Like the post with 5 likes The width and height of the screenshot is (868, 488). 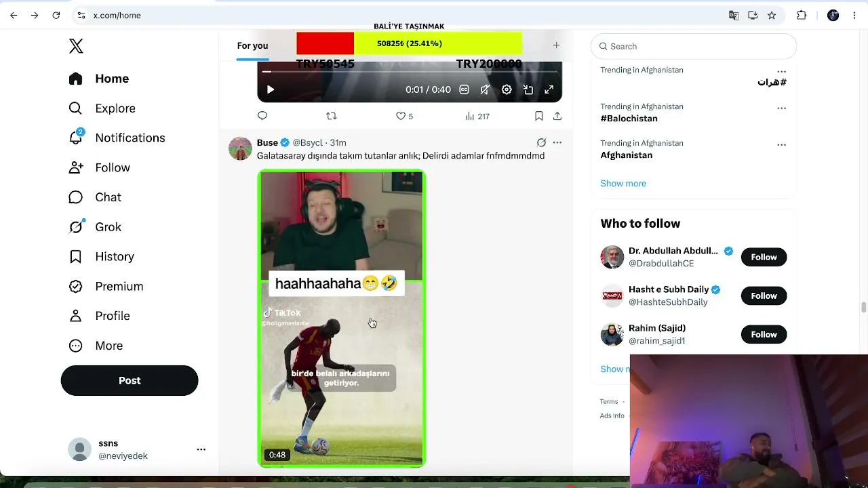404,116
